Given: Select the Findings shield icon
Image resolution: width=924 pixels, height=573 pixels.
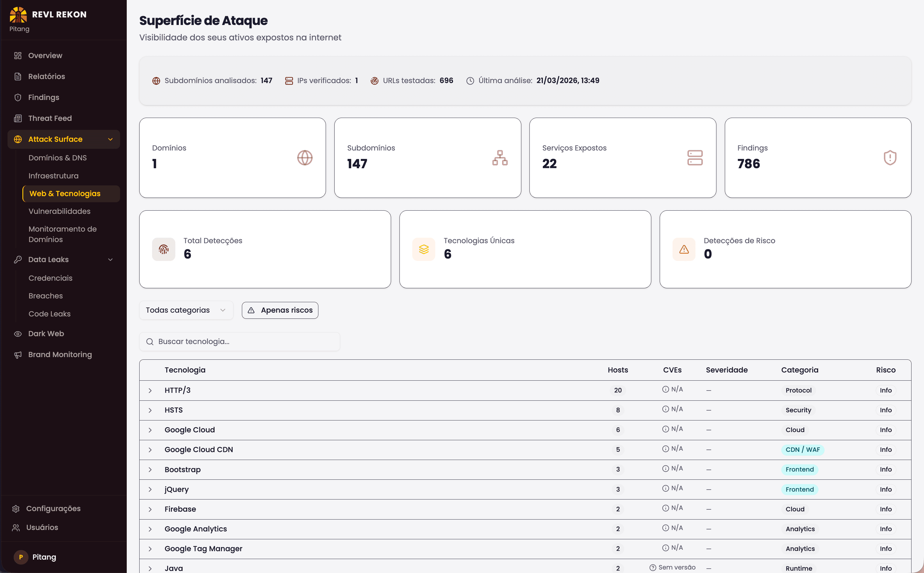Looking at the screenshot, I should pos(18,97).
